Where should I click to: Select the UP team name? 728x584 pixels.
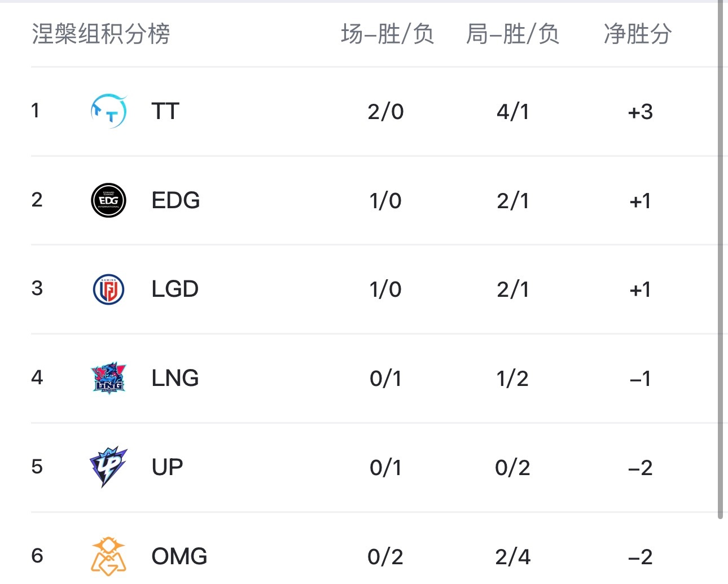(167, 467)
